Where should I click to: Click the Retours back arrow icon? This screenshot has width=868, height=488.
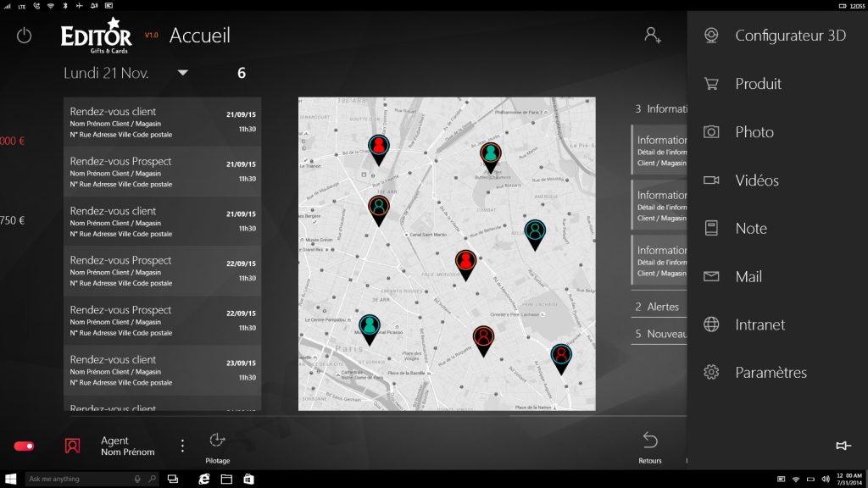pyautogui.click(x=650, y=440)
